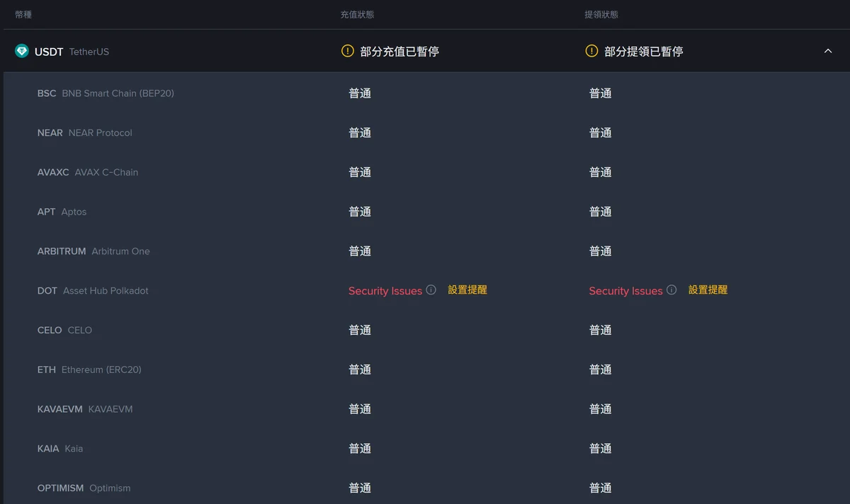Click OPTIMISM withdrawal status 普通
Image resolution: width=850 pixels, height=504 pixels.
point(601,488)
